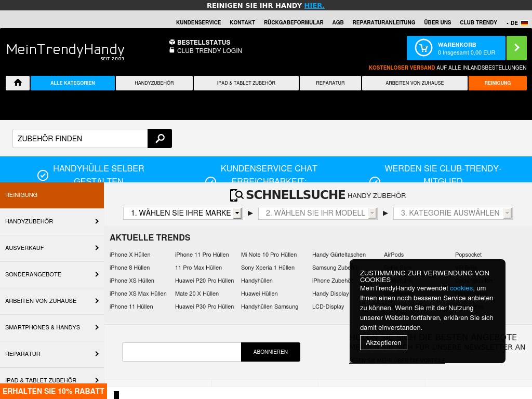Screen dimensions: 532x399
Task: Open the iPhone 11 Pro Hüllen link
Action: [202, 255]
